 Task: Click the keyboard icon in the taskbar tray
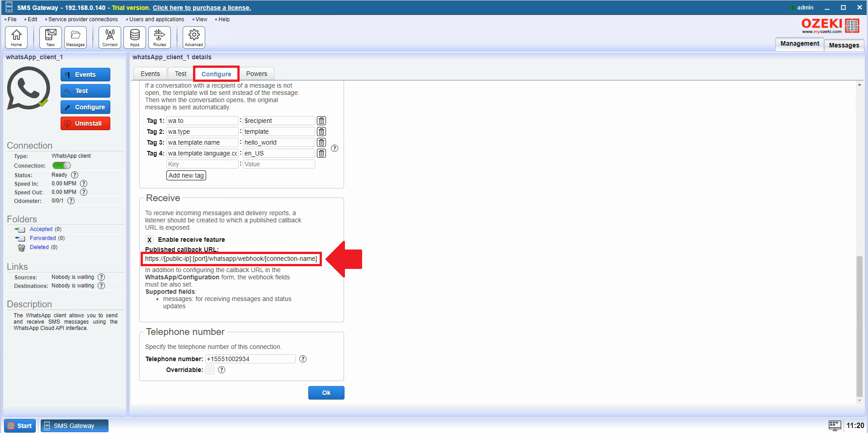point(835,425)
